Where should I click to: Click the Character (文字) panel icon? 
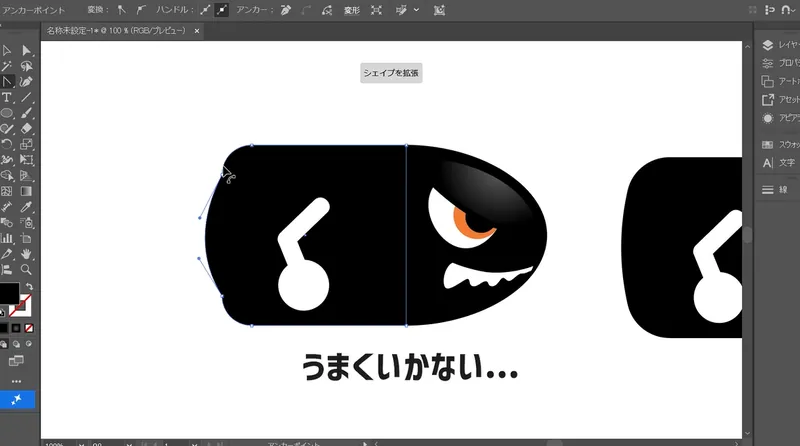768,162
